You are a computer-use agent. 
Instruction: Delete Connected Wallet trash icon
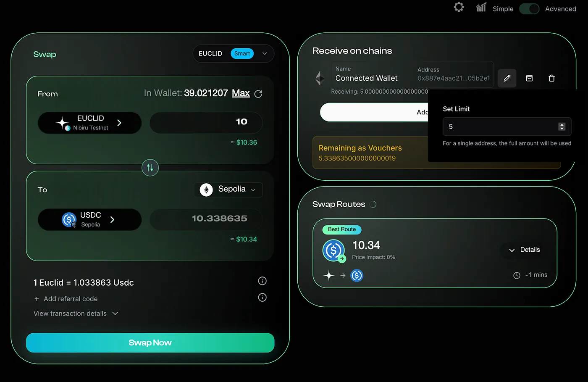[551, 78]
